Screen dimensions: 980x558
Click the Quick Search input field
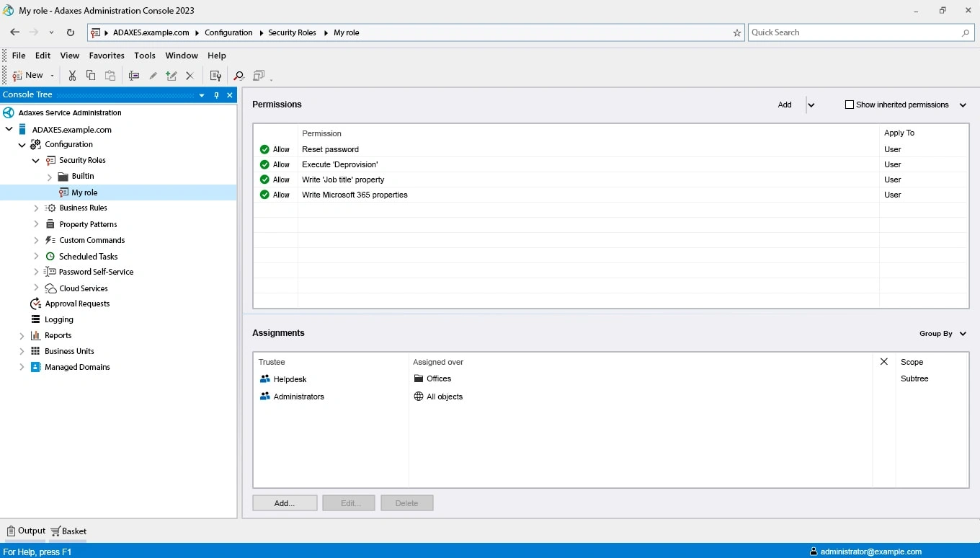[854, 32]
